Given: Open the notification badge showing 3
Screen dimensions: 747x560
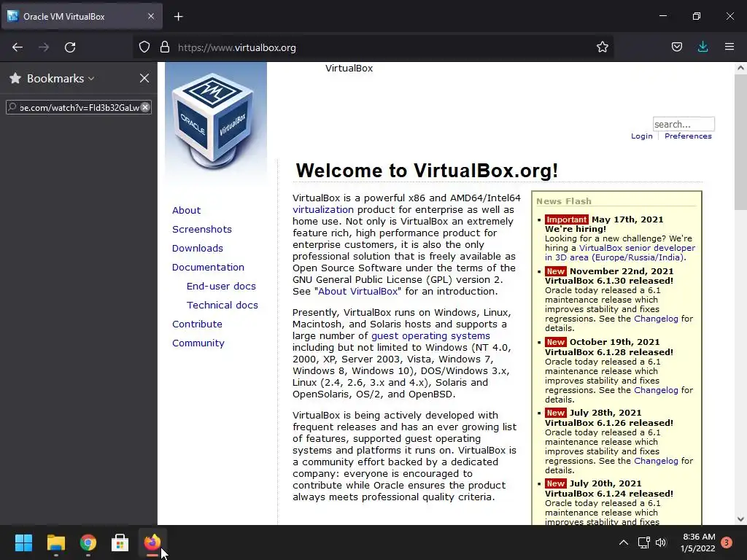Looking at the screenshot, I should coord(727,542).
